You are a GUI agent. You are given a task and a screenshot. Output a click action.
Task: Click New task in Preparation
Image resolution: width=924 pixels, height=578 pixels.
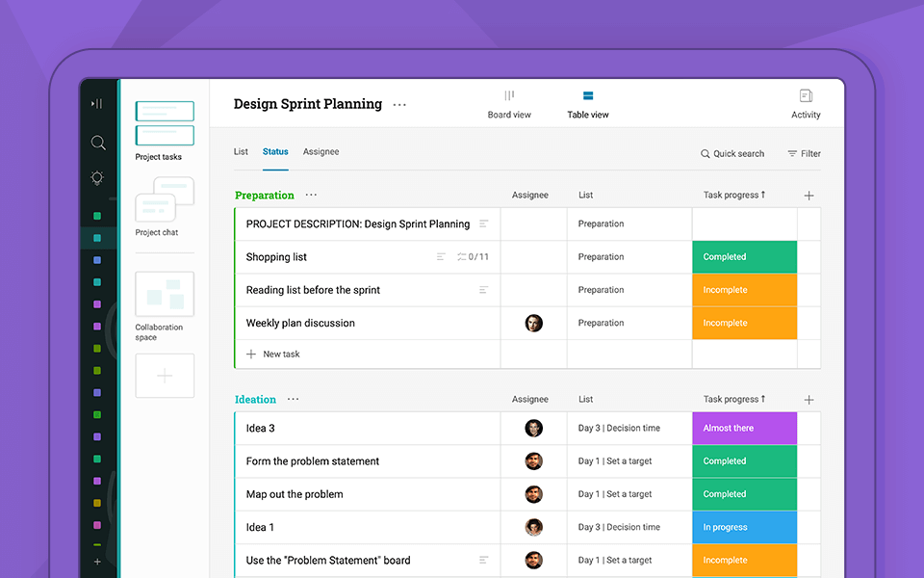[272, 354]
